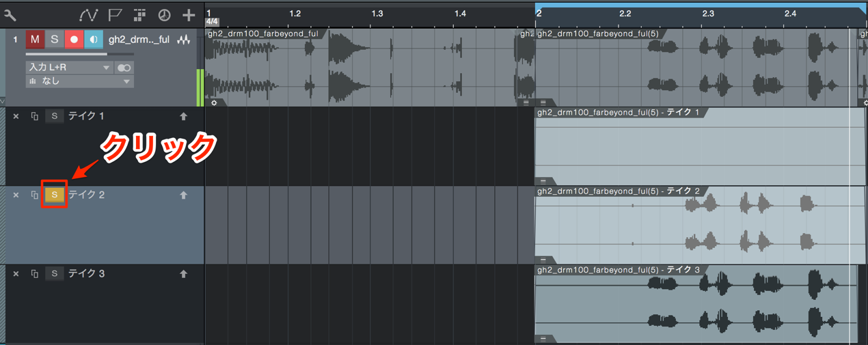Add a track with the plus icon
Screen dimensions: 868x345
189,14
